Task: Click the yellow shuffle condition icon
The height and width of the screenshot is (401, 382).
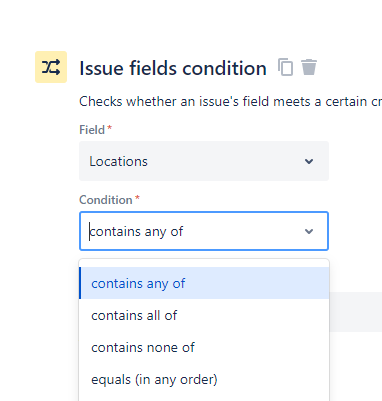Action: [x=51, y=67]
